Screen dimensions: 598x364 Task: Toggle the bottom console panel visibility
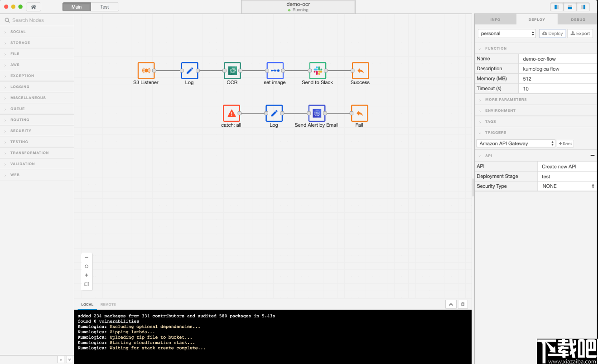click(570, 7)
